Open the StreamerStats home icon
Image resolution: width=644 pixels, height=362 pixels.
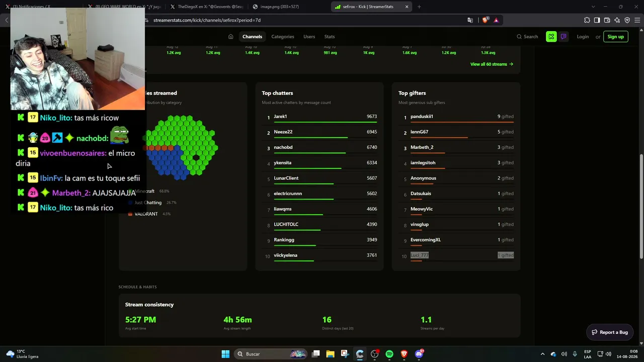(230, 37)
